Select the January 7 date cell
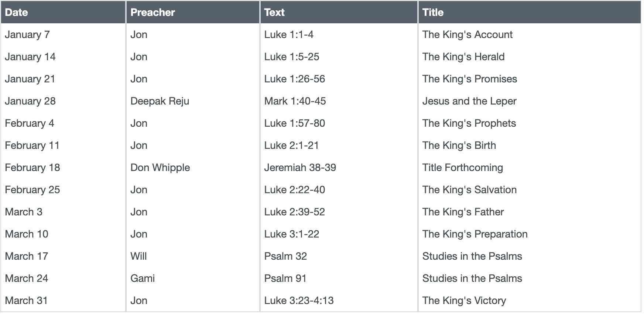644x314 pixels. (x=27, y=34)
